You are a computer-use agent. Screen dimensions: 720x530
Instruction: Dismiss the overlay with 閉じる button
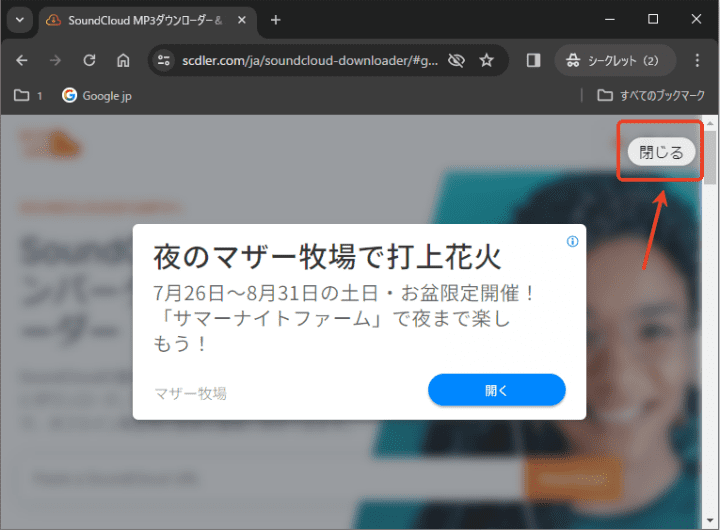(x=661, y=152)
